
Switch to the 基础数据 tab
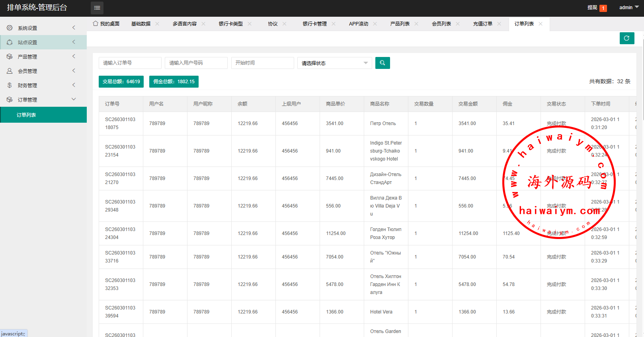click(x=141, y=24)
